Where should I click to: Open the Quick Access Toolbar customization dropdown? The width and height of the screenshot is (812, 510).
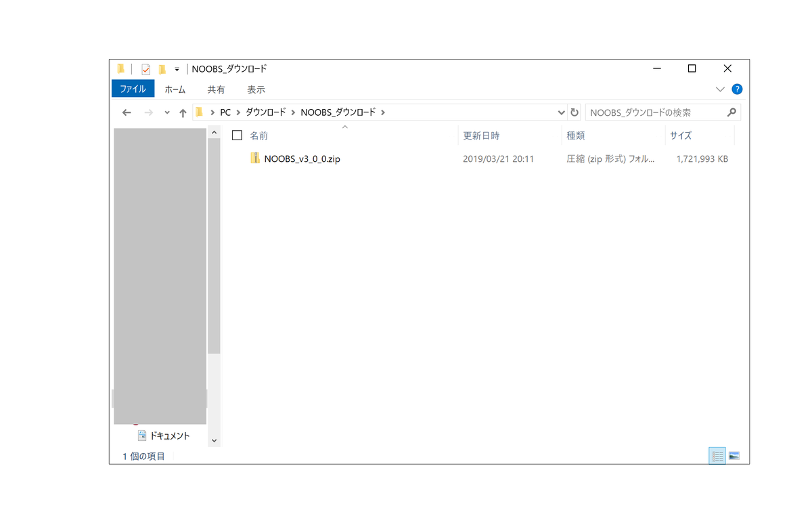[176, 68]
